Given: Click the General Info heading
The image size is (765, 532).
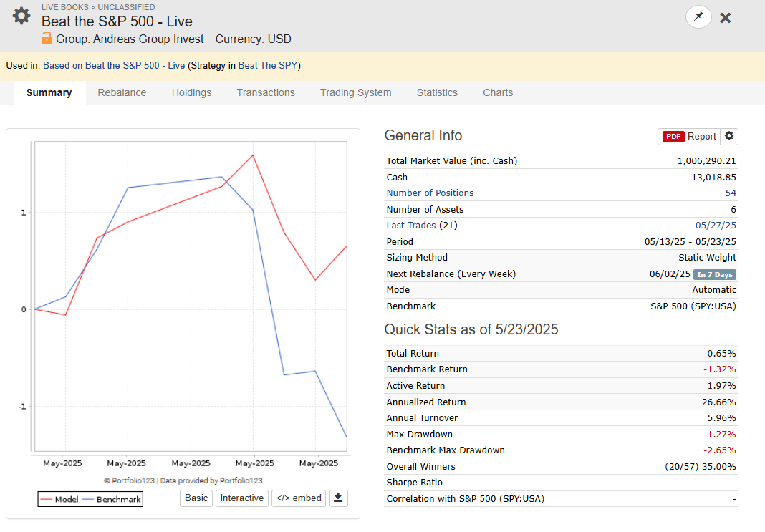Looking at the screenshot, I should [423, 135].
